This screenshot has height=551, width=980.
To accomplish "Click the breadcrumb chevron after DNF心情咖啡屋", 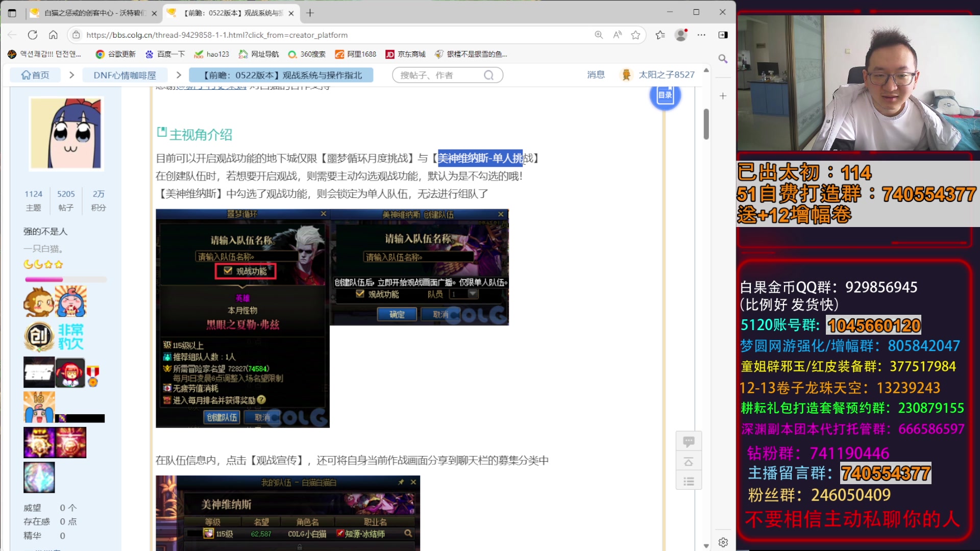I will click(x=179, y=75).
